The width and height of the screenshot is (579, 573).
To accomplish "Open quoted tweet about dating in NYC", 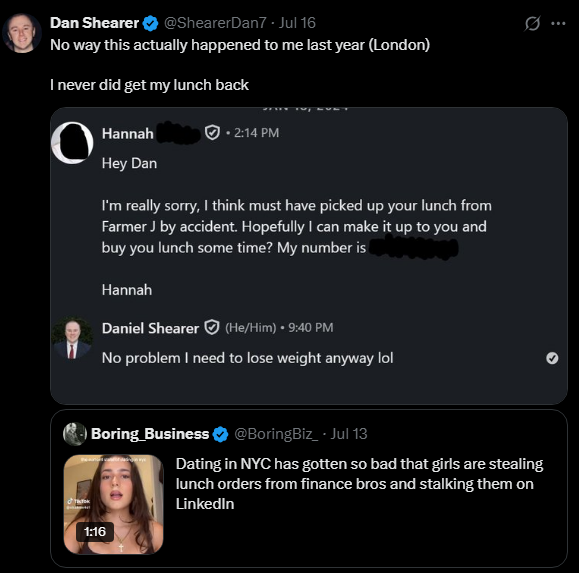I will pos(309,488).
